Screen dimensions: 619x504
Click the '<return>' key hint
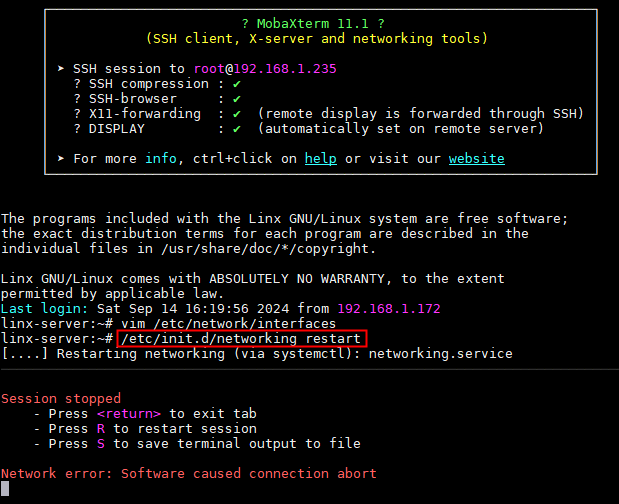pos(129,414)
